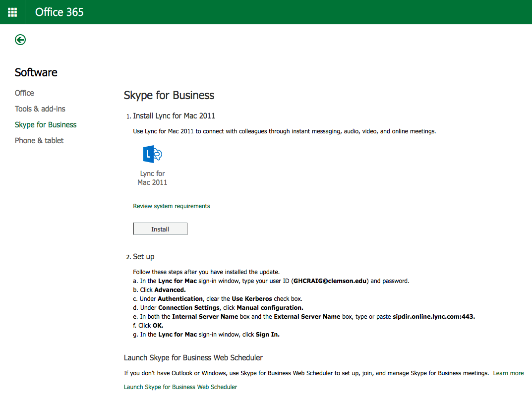This screenshot has width=532, height=401.
Task: Click the sipdir.online.lync.com:443 server text
Action: click(434, 317)
